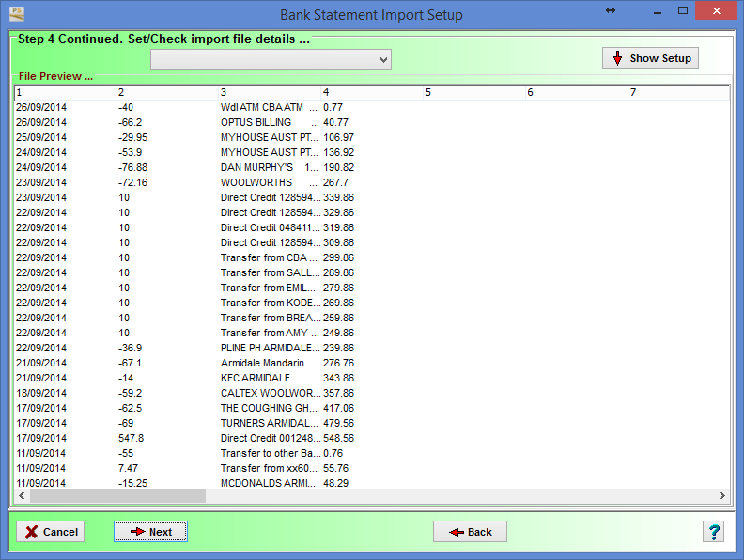Screen dimensions: 744x560
Task: Select Transfer from SALL description cell
Action: (x=270, y=272)
